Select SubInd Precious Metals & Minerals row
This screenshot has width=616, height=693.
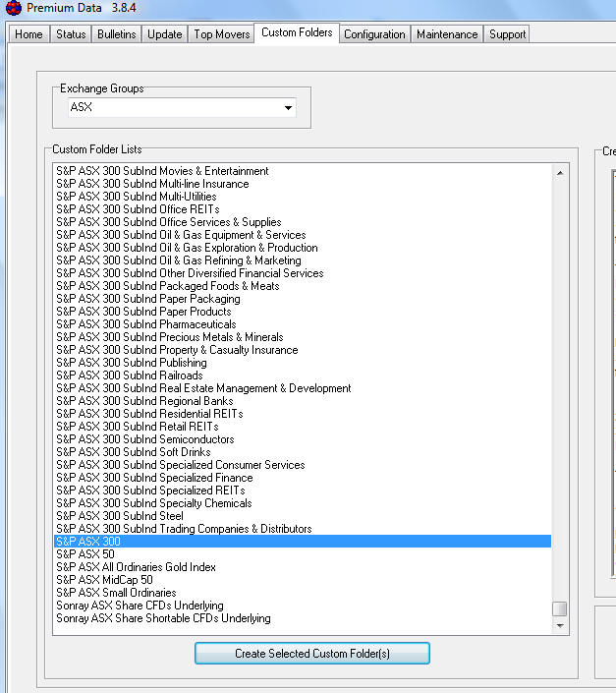point(303,337)
